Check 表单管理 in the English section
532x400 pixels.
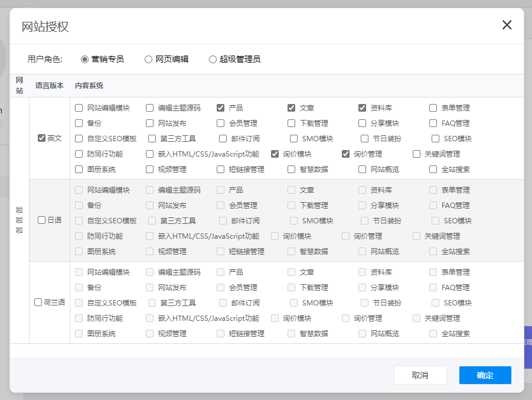(433, 108)
